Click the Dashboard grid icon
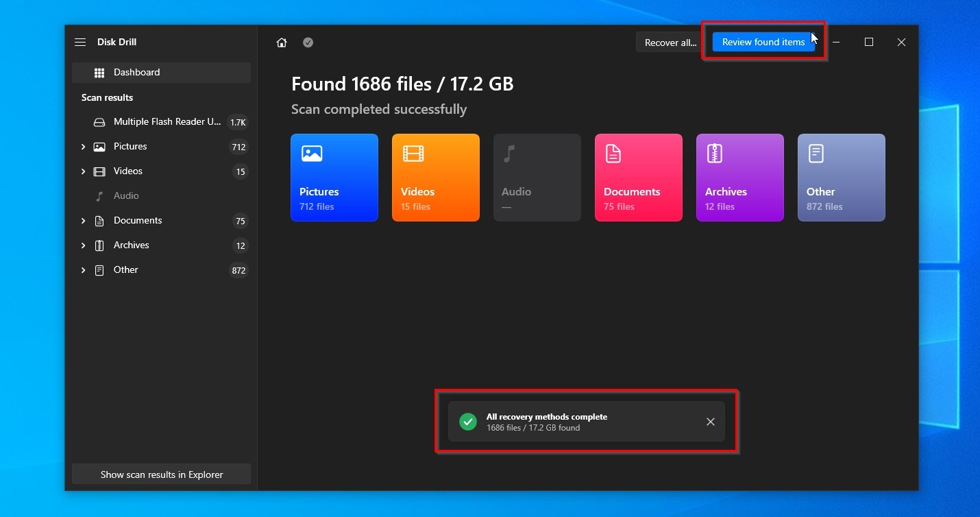Viewport: 980px width, 517px height. click(99, 73)
